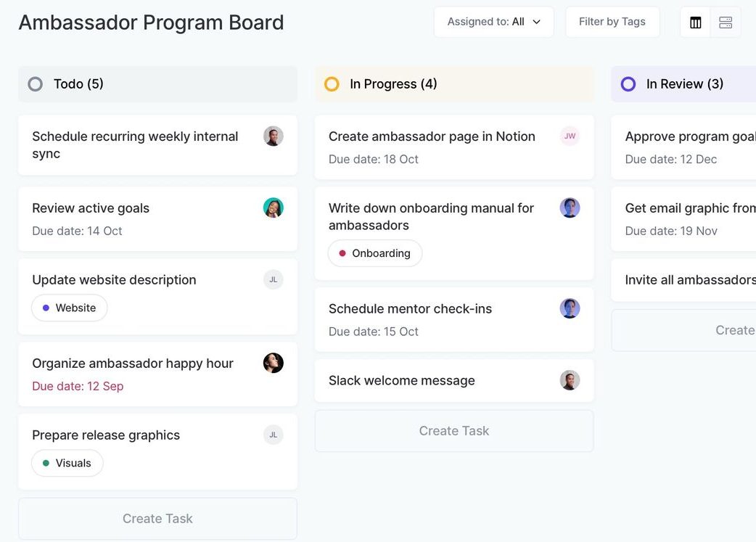The image size is (756, 542).
Task: Select the Website tag on task card
Action: click(x=69, y=308)
